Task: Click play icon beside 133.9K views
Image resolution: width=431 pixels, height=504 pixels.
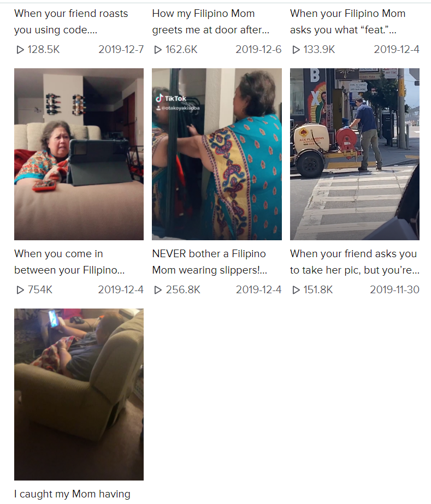Action: pos(296,50)
